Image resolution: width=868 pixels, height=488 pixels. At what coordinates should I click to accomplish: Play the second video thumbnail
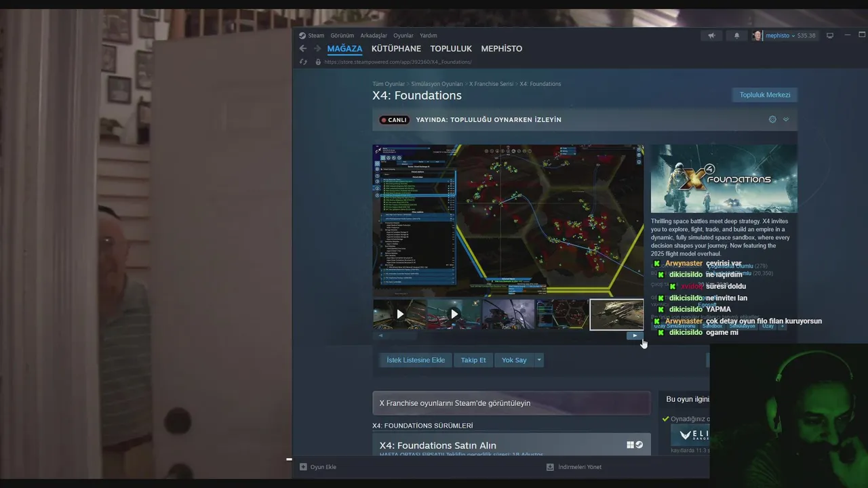[x=454, y=314]
